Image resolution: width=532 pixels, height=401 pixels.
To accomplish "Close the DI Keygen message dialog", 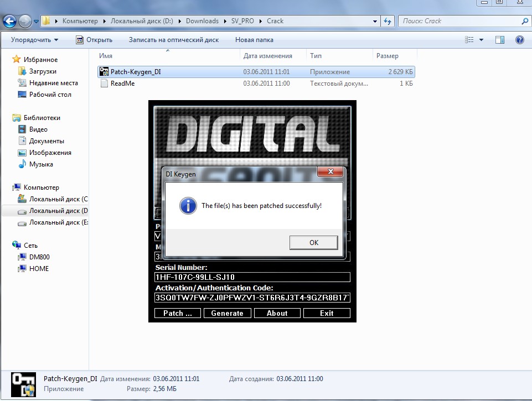I will tap(330, 171).
